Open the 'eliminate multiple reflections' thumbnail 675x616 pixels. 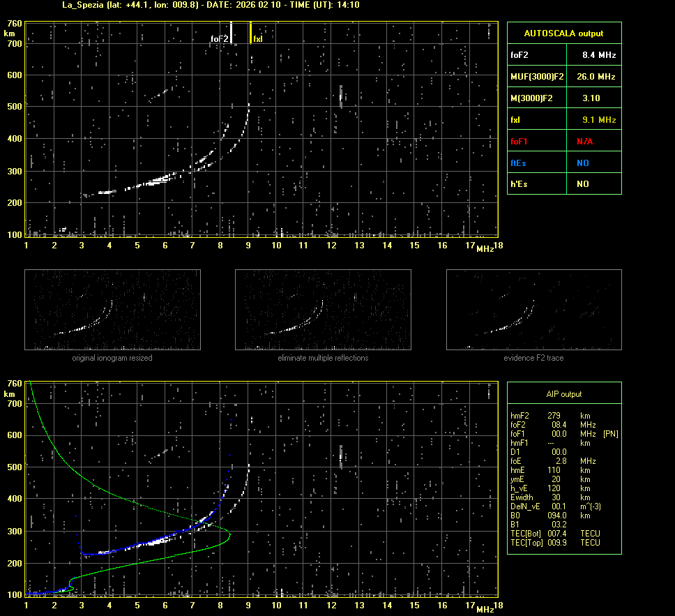pos(323,310)
